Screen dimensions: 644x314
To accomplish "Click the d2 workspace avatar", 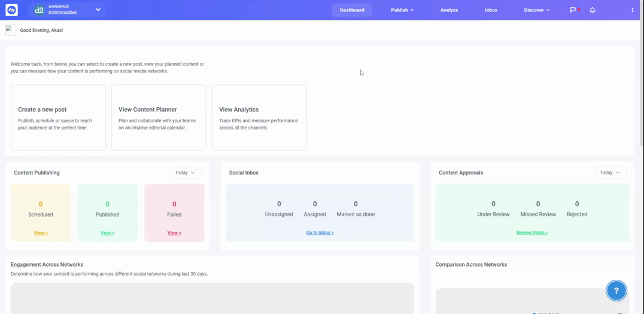I will click(x=39, y=10).
